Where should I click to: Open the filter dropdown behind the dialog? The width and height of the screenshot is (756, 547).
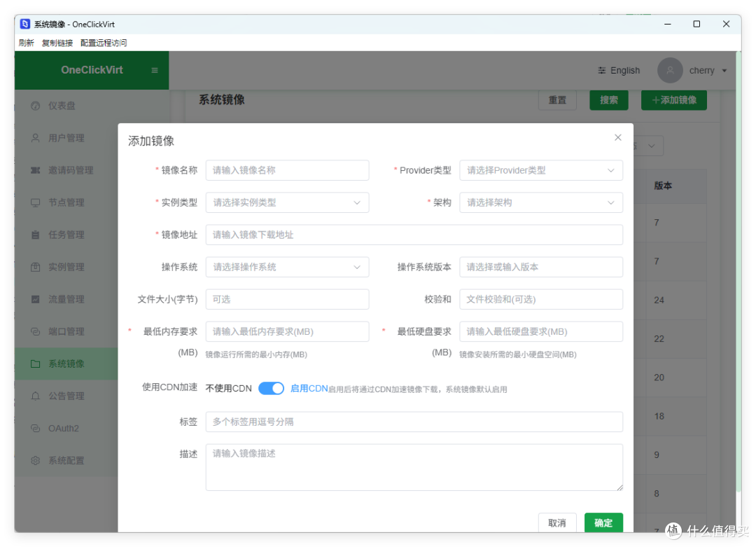(651, 146)
